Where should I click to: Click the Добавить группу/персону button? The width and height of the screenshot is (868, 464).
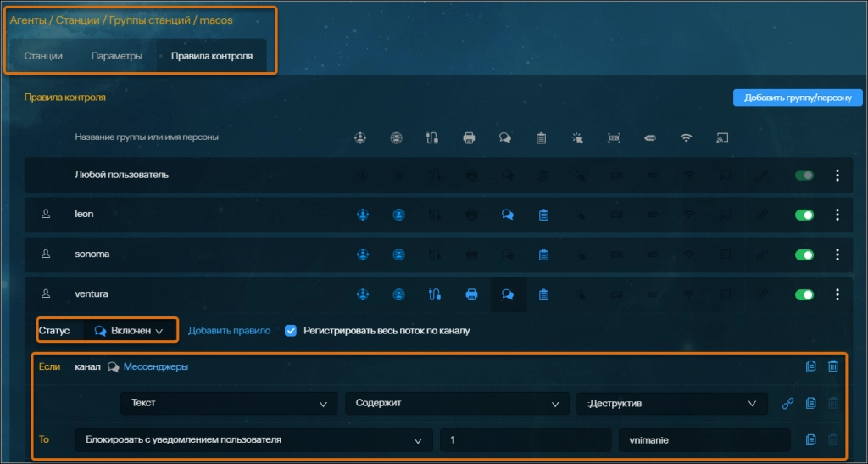[x=797, y=98]
